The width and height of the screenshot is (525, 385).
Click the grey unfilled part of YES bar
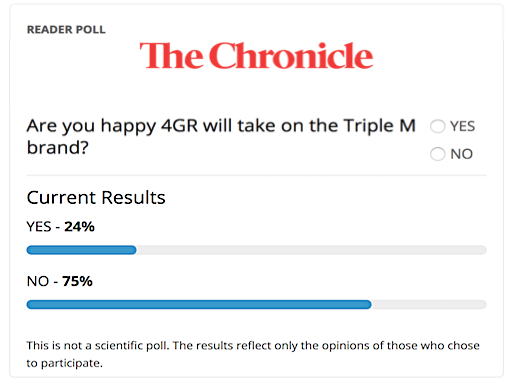pyautogui.click(x=311, y=250)
